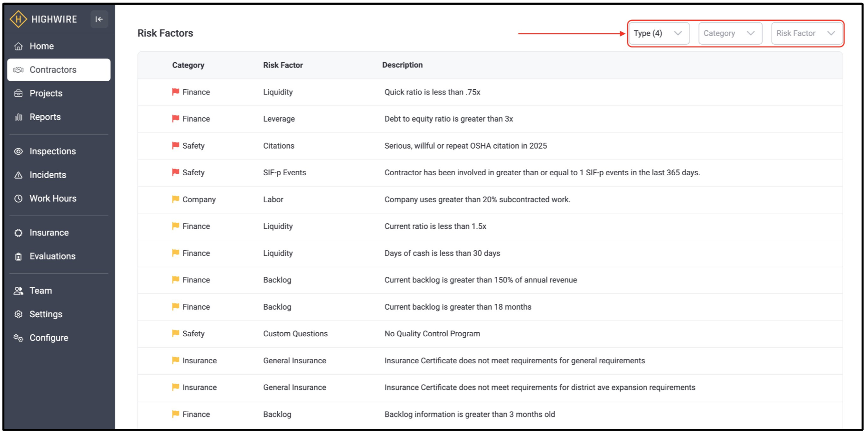Open Evaluations page from sidebar
Image resolution: width=868 pixels, height=434 pixels.
pos(59,256)
